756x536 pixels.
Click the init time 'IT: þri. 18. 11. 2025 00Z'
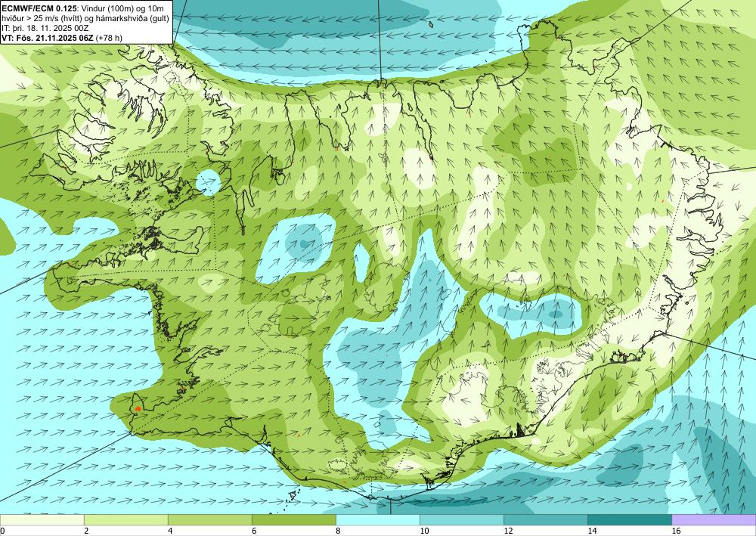[x=45, y=28]
